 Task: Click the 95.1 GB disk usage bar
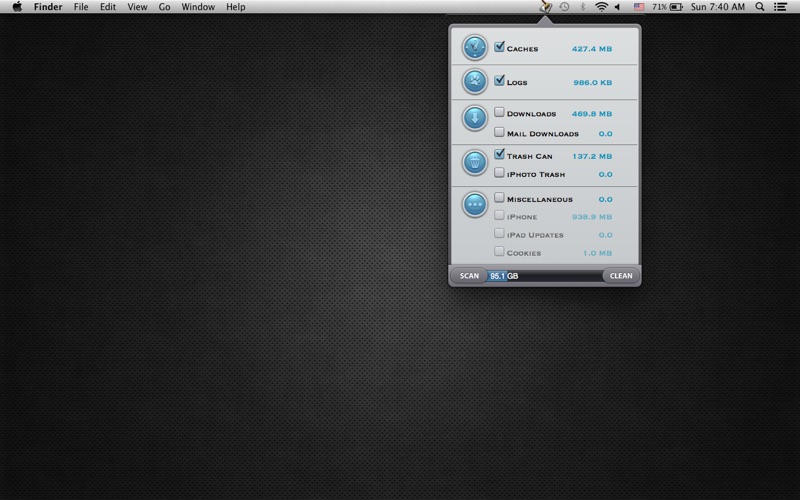pos(545,276)
